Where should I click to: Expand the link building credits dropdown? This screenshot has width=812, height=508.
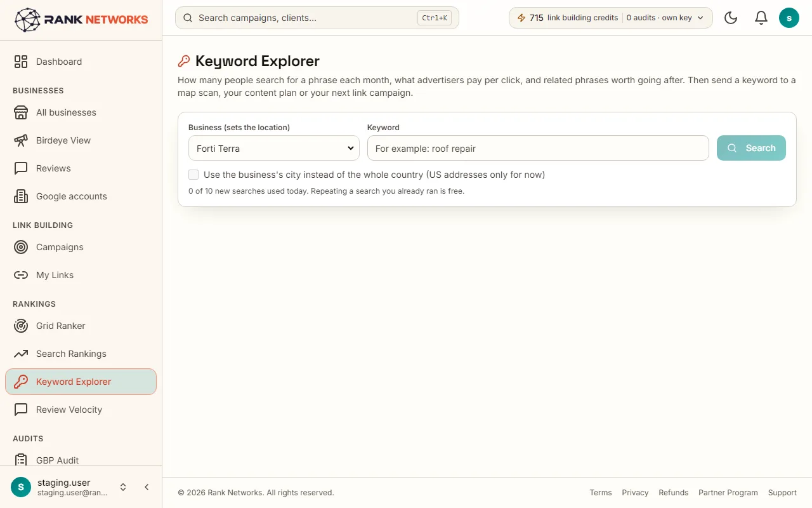pos(611,18)
